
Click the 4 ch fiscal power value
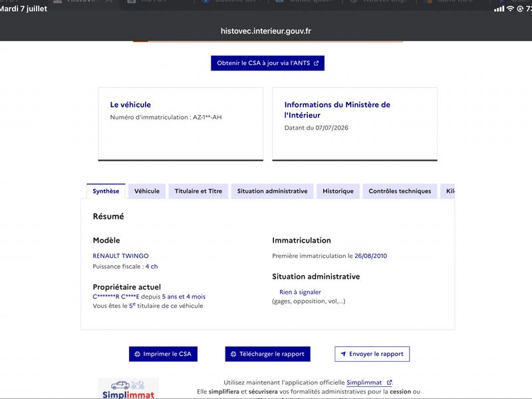(x=152, y=267)
